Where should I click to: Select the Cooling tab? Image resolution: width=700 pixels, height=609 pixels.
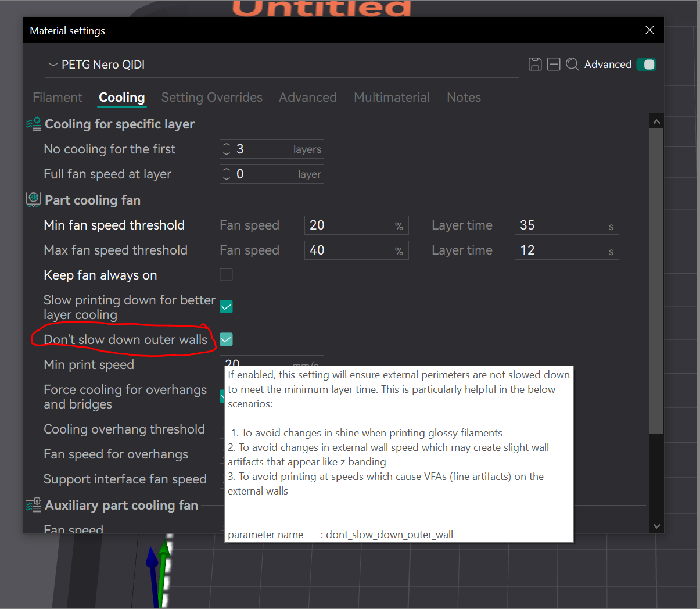pyautogui.click(x=121, y=97)
